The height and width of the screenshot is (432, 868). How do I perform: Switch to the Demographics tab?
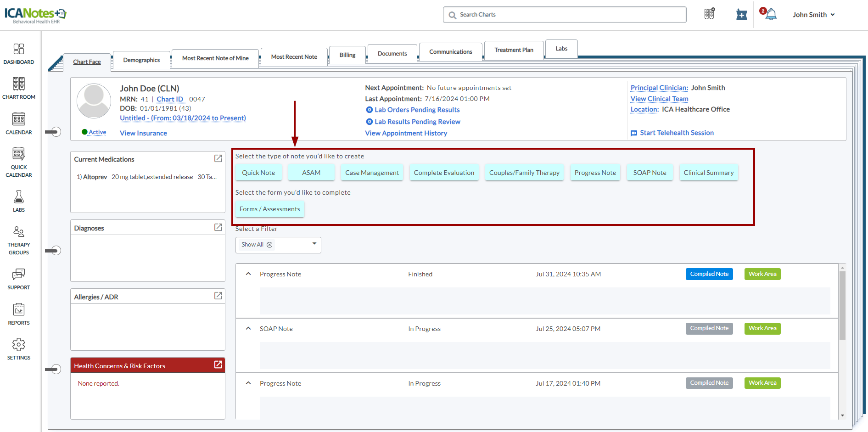(141, 60)
